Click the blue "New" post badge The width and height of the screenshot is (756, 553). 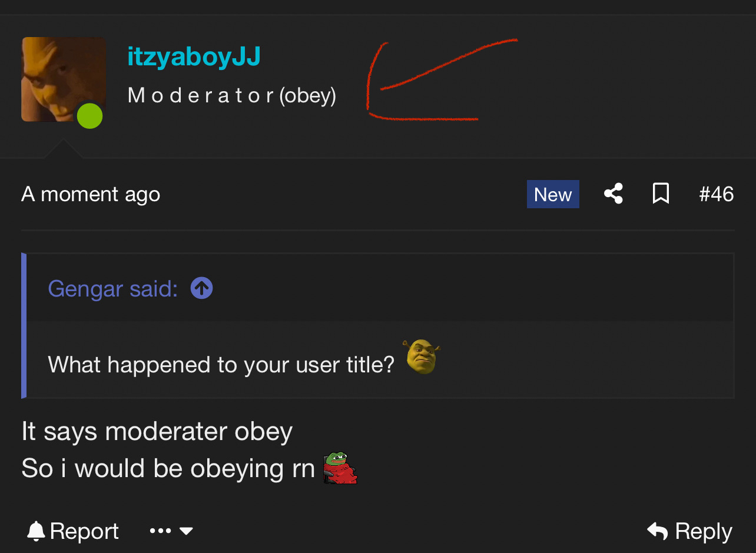pos(552,194)
